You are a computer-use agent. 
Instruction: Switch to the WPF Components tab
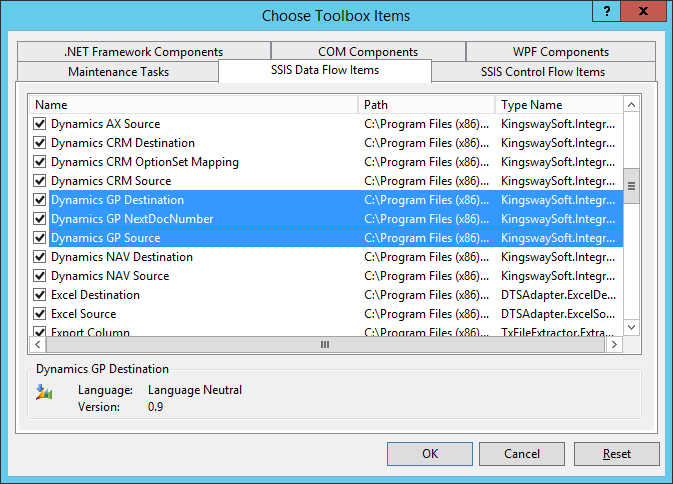tap(561, 51)
